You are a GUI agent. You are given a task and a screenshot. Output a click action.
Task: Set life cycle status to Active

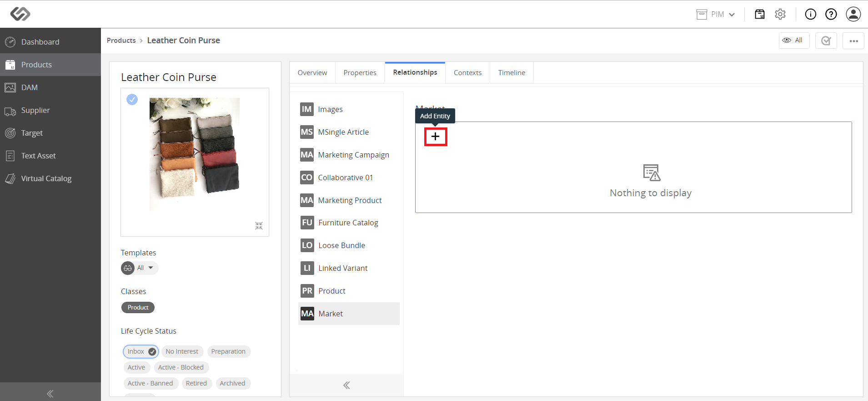pos(136,367)
